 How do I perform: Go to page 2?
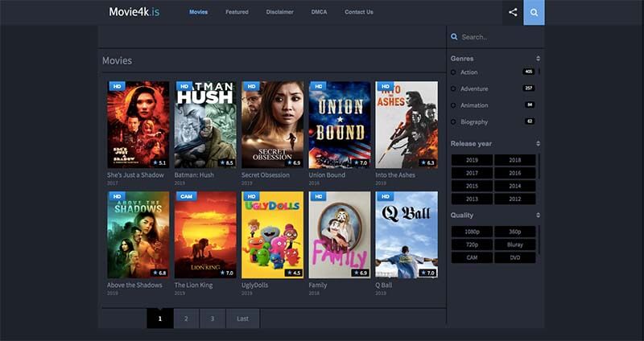(186, 318)
